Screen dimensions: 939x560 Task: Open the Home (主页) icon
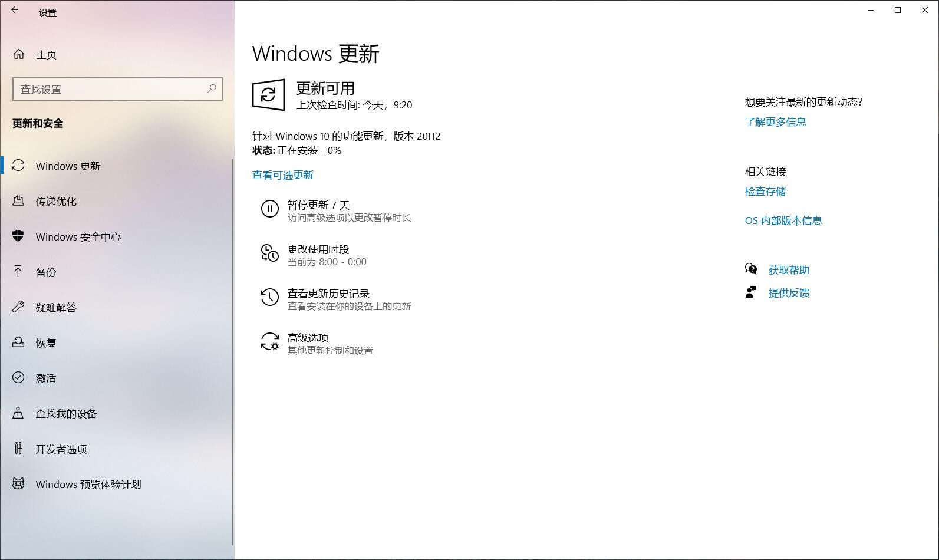click(19, 54)
